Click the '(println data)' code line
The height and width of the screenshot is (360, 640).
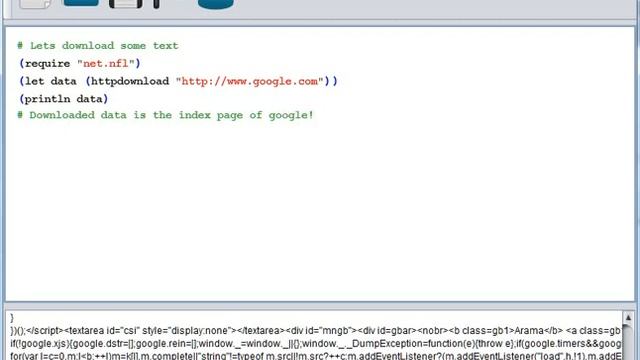pos(64,99)
